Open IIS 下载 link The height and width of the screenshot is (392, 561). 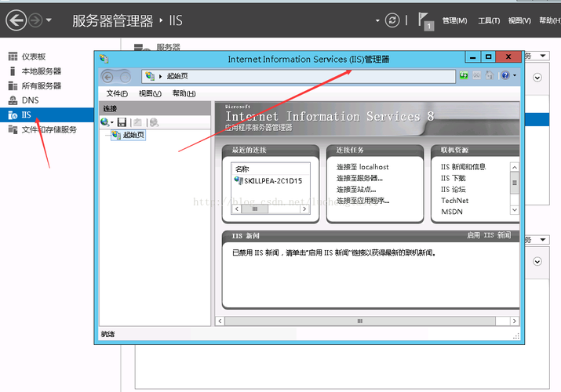point(454,178)
